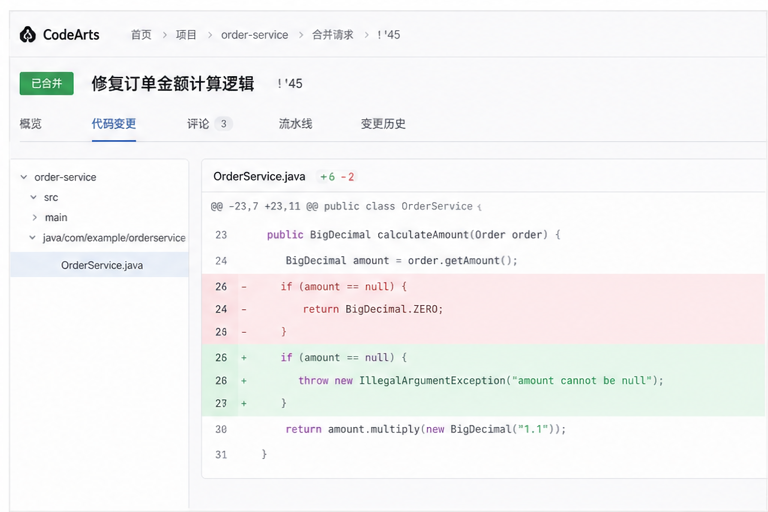Go to the 首页 breadcrumb

141,35
